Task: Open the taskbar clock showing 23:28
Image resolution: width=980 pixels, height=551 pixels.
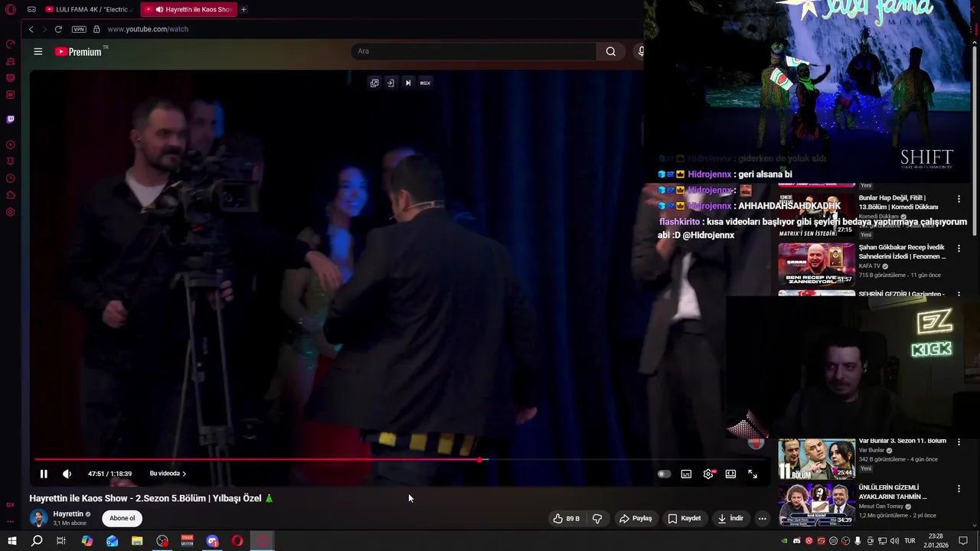Action: [x=935, y=541]
